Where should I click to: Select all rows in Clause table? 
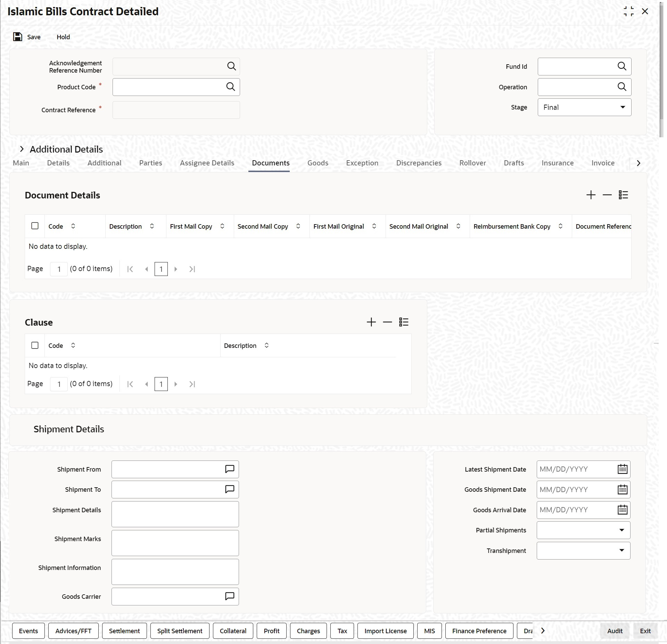click(35, 345)
